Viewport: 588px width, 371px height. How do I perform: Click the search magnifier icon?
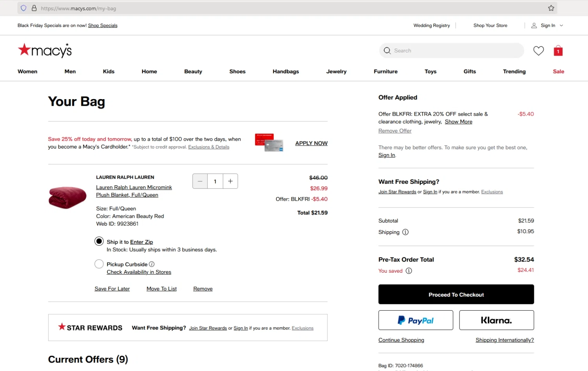[x=387, y=51]
